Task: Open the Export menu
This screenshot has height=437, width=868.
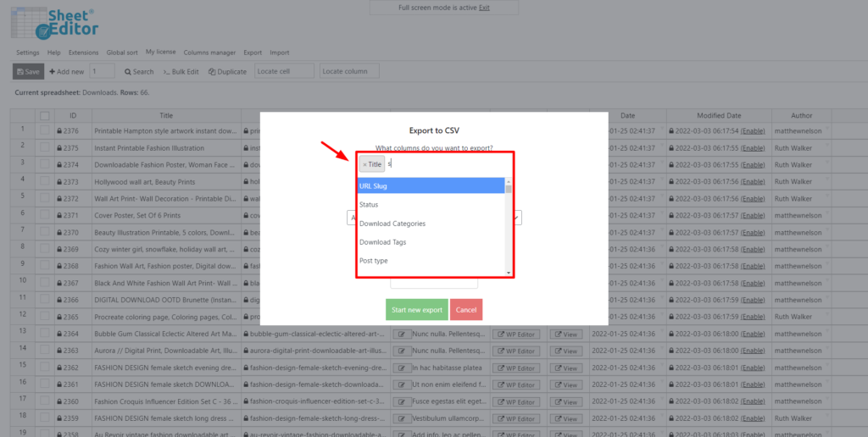Action: 253,53
